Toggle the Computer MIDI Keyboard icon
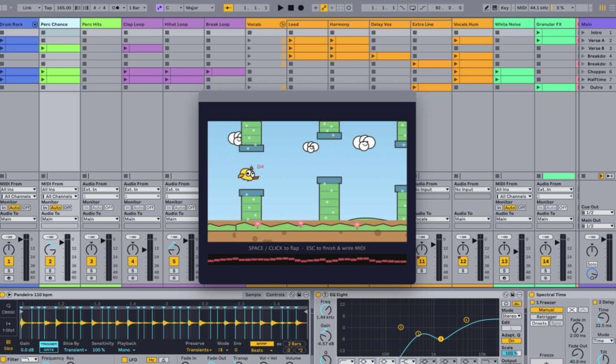Viewport: 616px width, 364px height. point(495,8)
